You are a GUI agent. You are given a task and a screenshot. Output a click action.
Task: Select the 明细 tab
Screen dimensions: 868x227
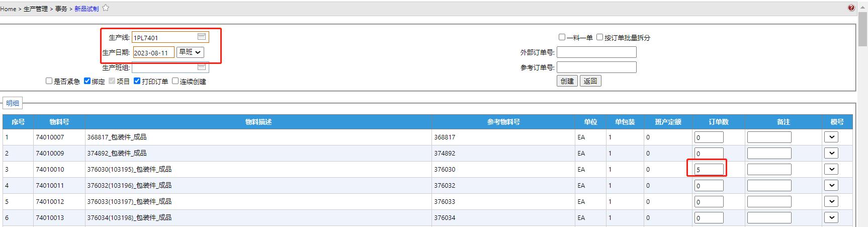(13, 103)
